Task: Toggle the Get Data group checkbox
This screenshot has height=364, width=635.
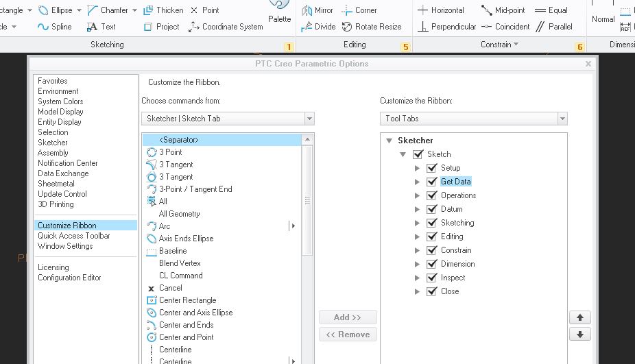Action: tap(432, 182)
